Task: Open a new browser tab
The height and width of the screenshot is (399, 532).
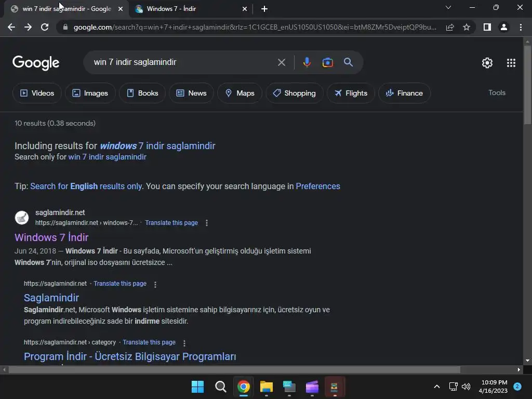Action: pos(264,9)
